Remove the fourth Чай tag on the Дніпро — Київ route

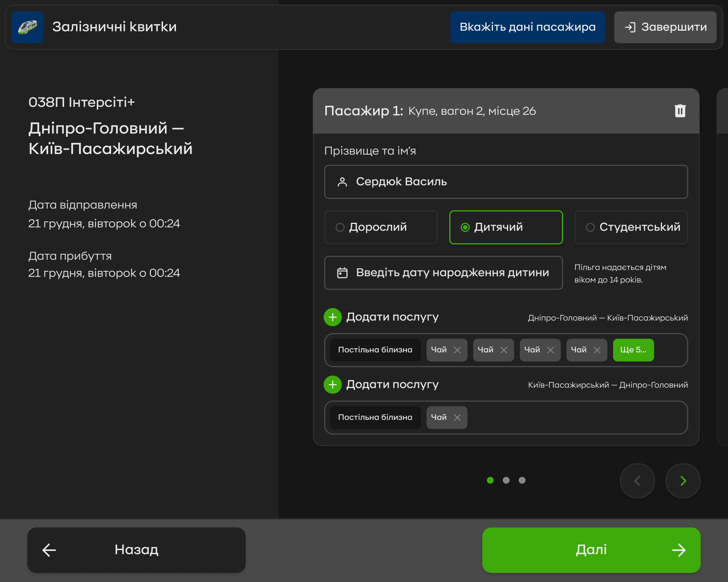click(597, 350)
